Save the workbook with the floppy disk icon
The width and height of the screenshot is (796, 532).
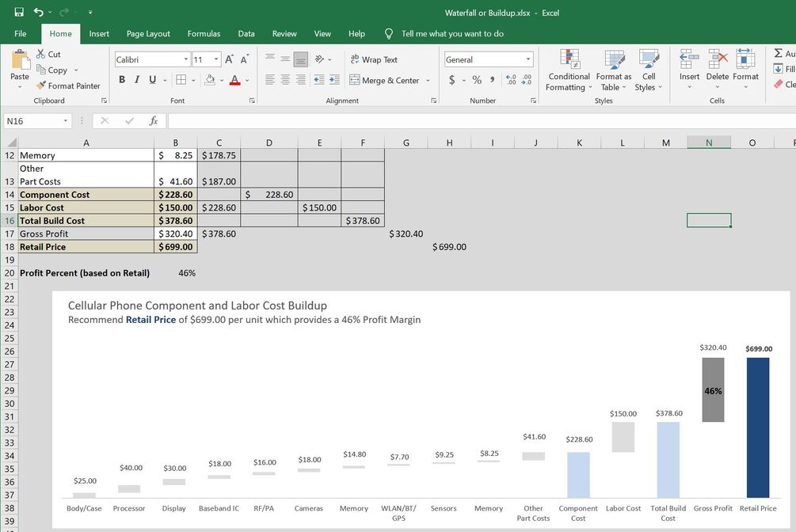click(19, 12)
